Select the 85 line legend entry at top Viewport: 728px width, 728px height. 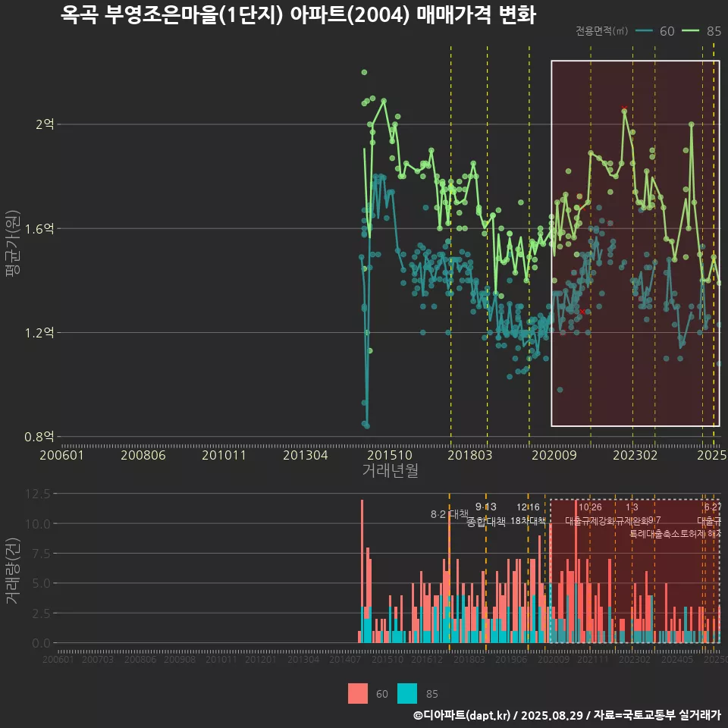[x=701, y=31]
